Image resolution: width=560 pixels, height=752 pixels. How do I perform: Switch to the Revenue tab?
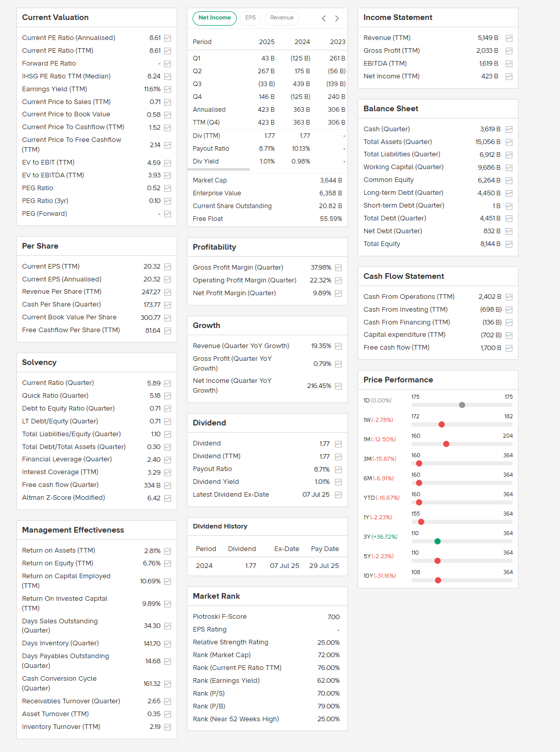coord(282,18)
